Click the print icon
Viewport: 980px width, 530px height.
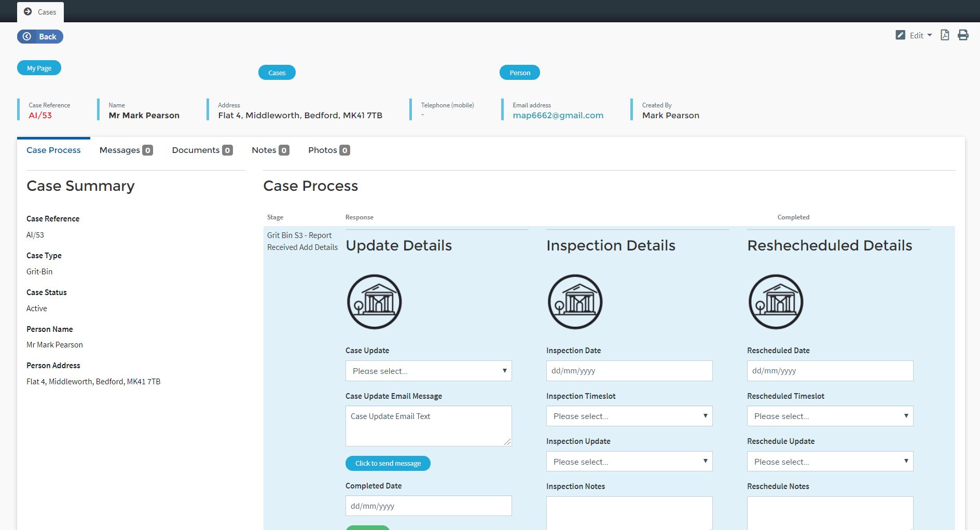click(963, 35)
